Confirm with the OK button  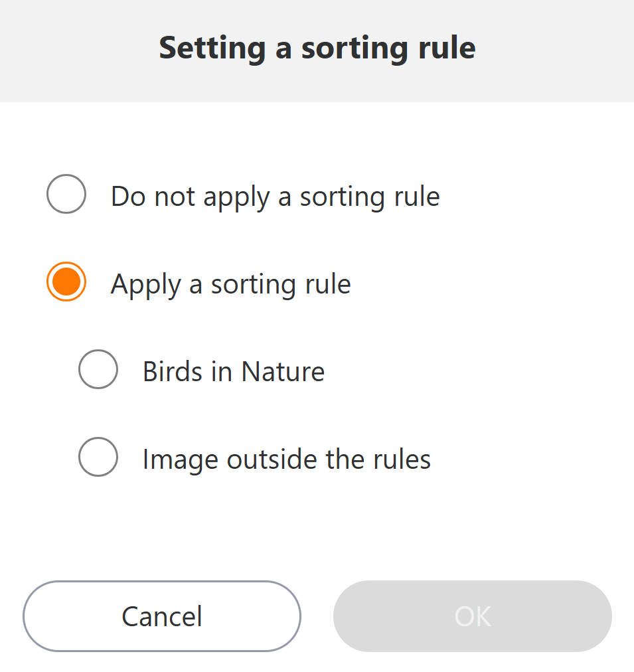tap(472, 616)
